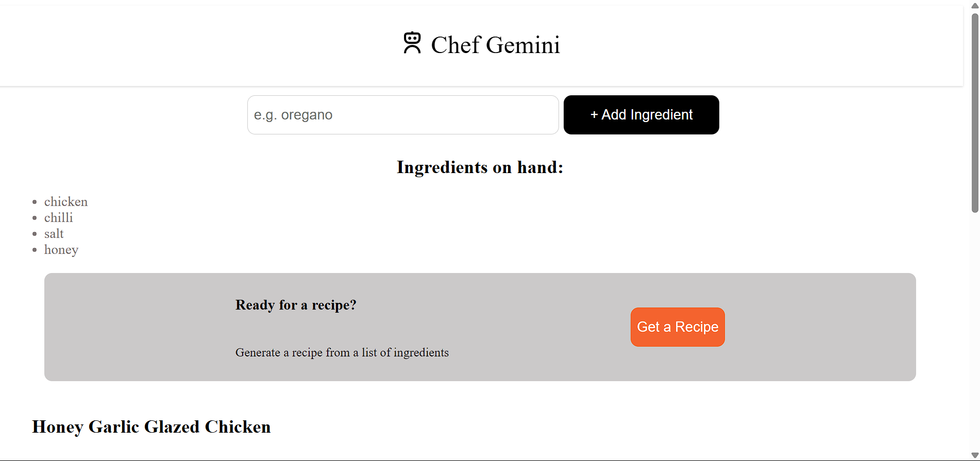Select the honey ingredient entry

pyautogui.click(x=61, y=249)
